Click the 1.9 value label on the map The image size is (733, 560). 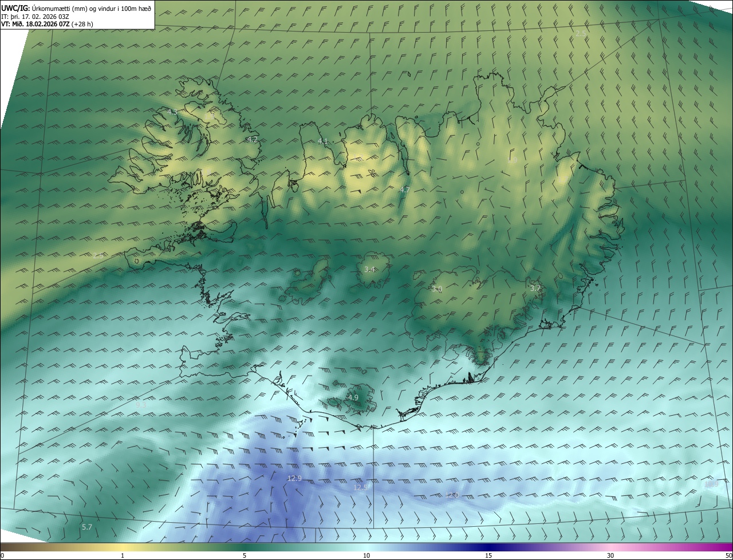(x=513, y=160)
